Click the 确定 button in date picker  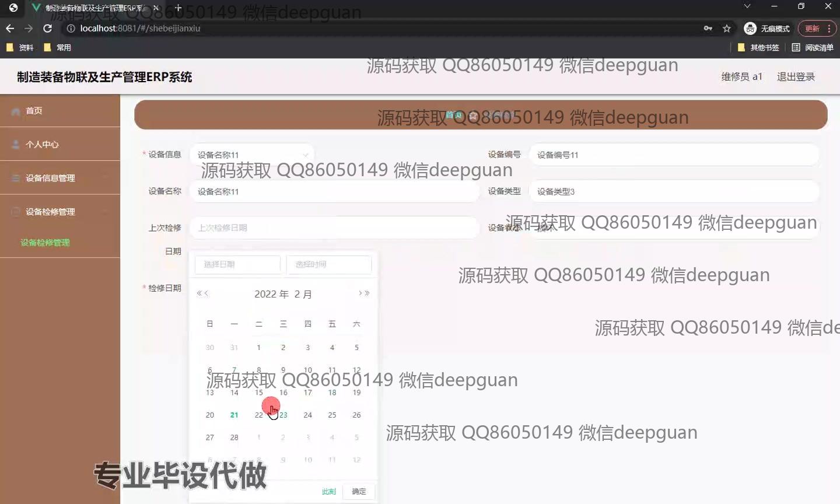click(x=359, y=491)
